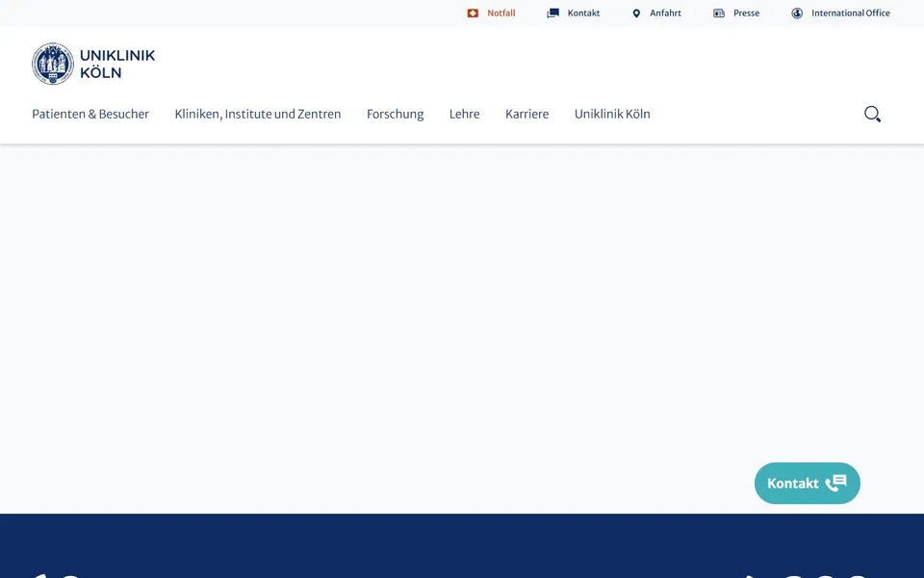Open the Uniklinik Köln menu item

click(x=612, y=114)
